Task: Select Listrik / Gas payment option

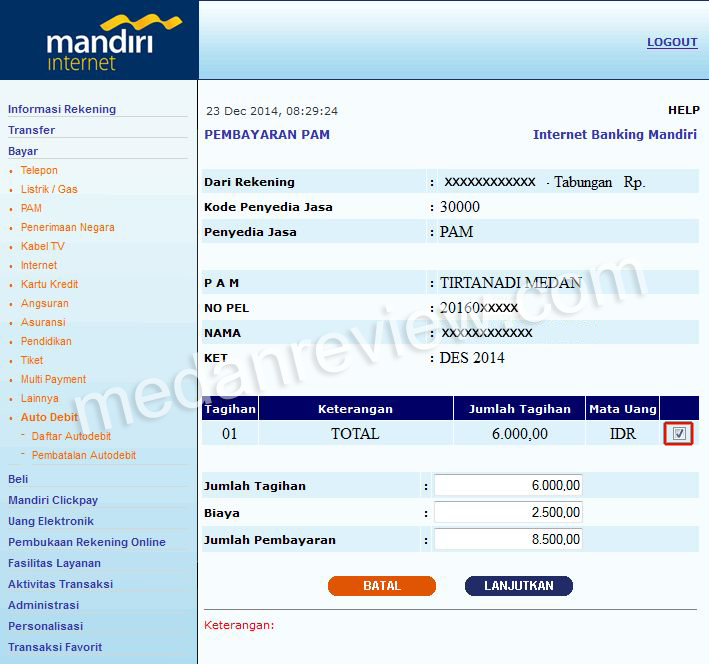Action: (x=49, y=189)
